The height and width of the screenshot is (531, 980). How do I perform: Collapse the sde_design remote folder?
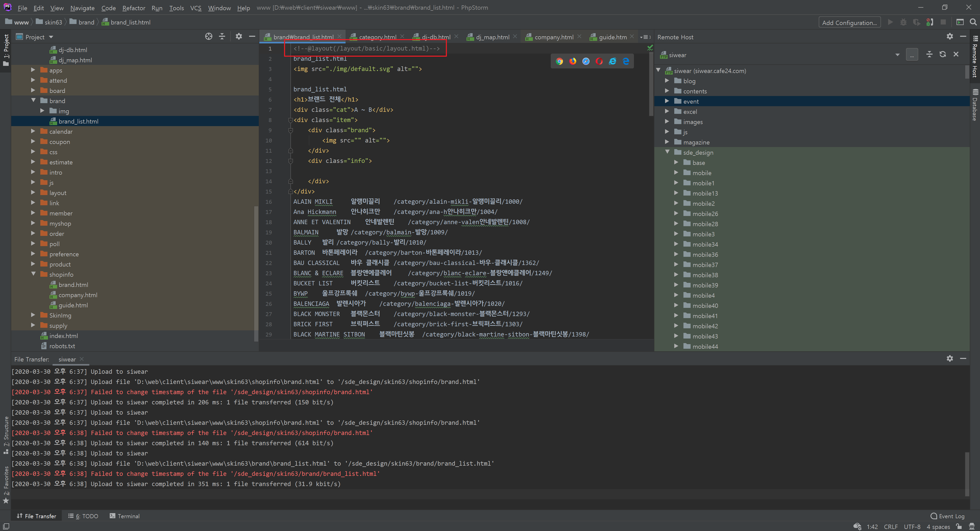(667, 152)
